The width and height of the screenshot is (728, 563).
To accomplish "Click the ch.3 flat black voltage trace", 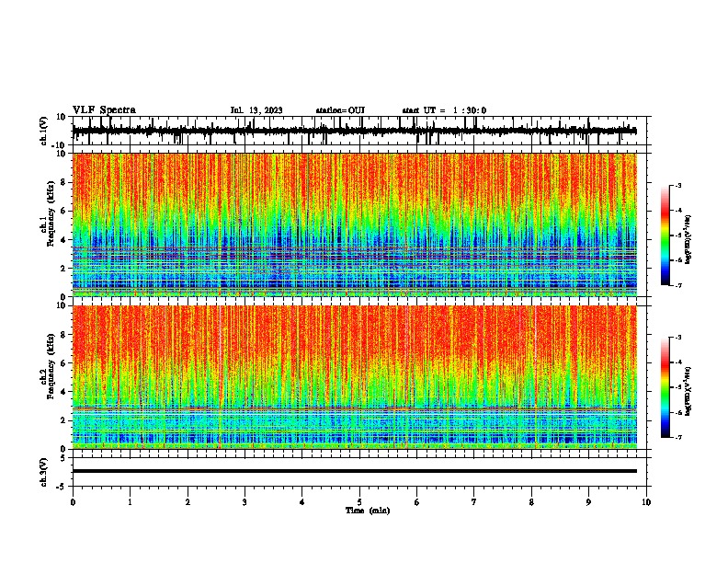I will [354, 471].
